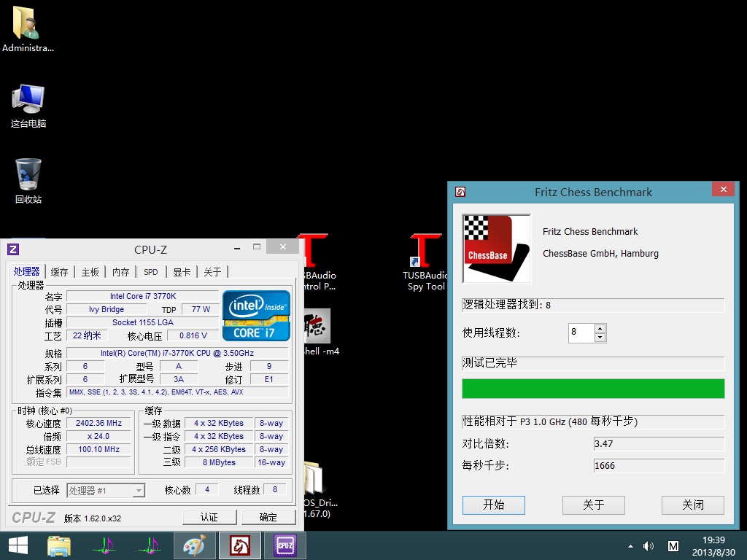
Task: Click the Ivy Bridge code name field
Action: pyautogui.click(x=107, y=309)
